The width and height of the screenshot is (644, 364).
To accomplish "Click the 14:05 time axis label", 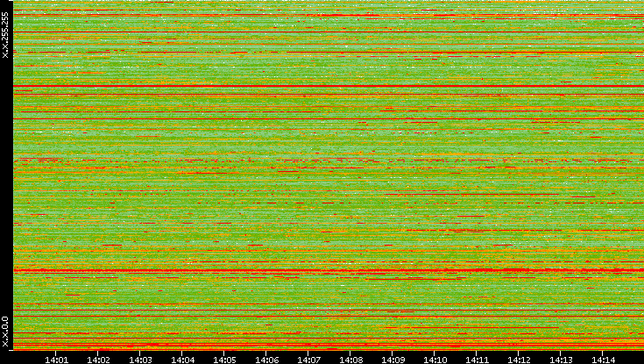I will pyautogui.click(x=224, y=360).
